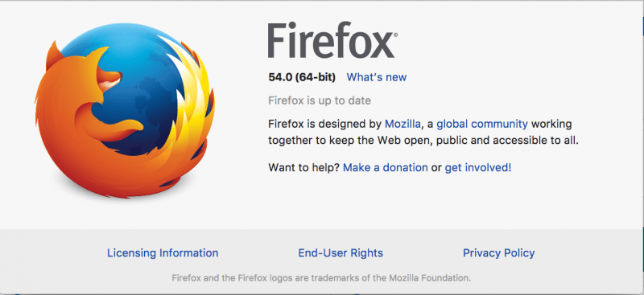Follow the global community link
644x295 pixels.
click(482, 124)
